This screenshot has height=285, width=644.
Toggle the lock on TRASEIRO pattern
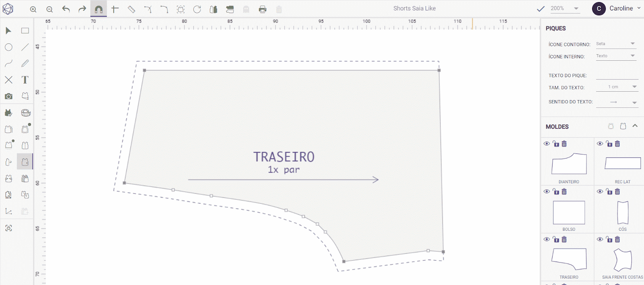555,239
